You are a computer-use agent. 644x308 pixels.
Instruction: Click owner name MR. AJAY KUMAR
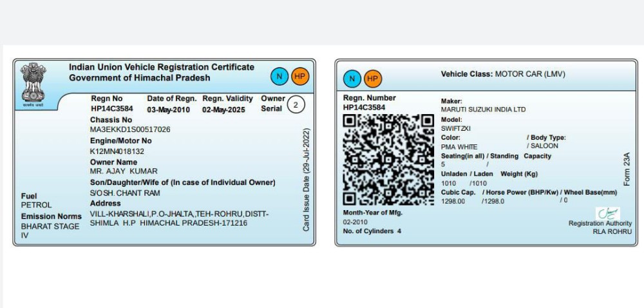(x=124, y=171)
